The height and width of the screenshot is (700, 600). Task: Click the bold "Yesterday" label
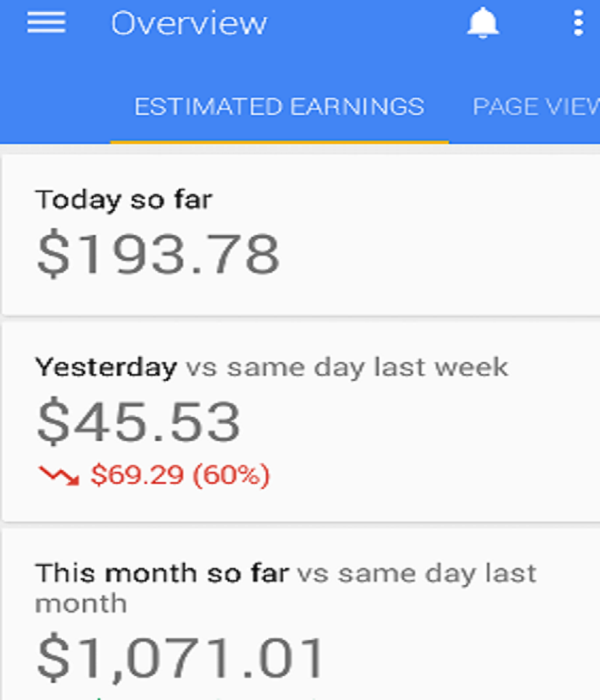tap(105, 367)
